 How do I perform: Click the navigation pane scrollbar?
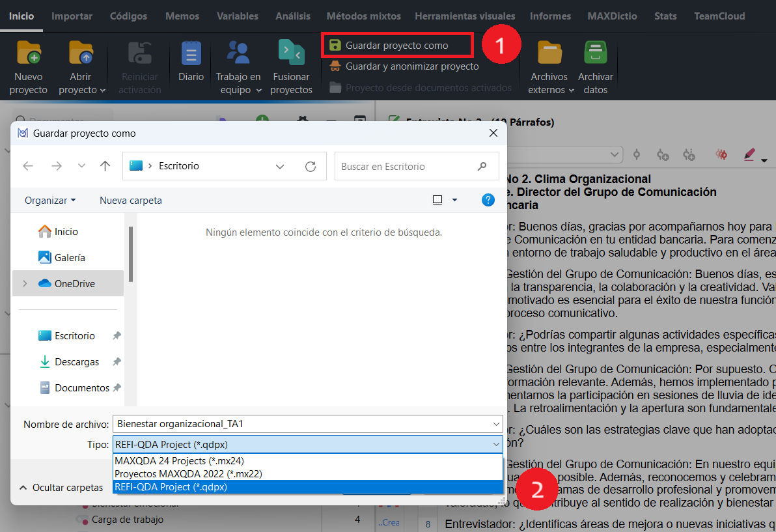[x=131, y=255]
